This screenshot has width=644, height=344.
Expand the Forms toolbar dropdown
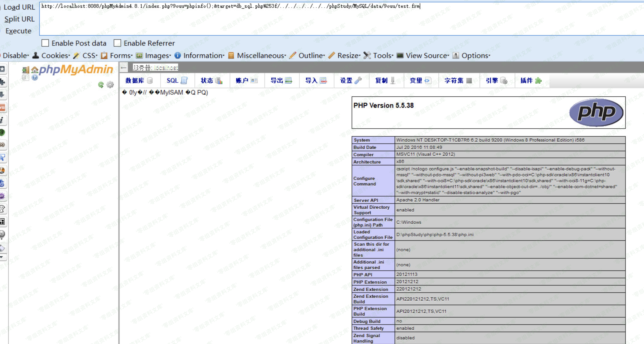point(121,56)
